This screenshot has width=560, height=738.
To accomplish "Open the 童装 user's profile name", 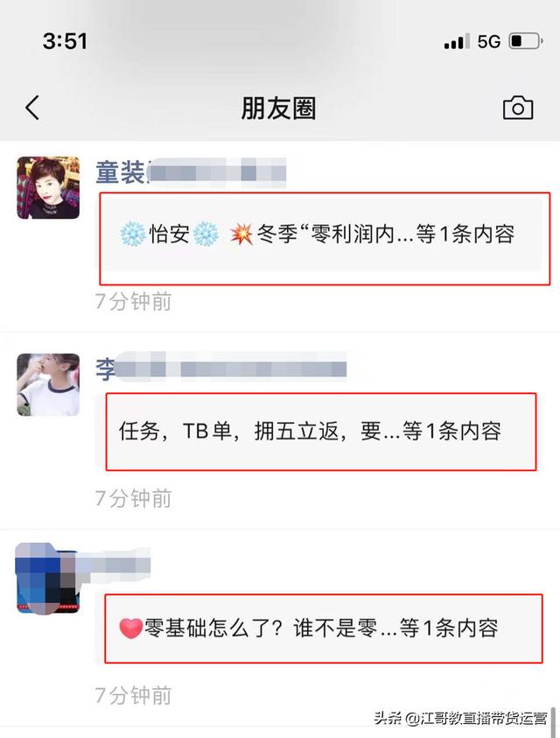I will pos(191,172).
